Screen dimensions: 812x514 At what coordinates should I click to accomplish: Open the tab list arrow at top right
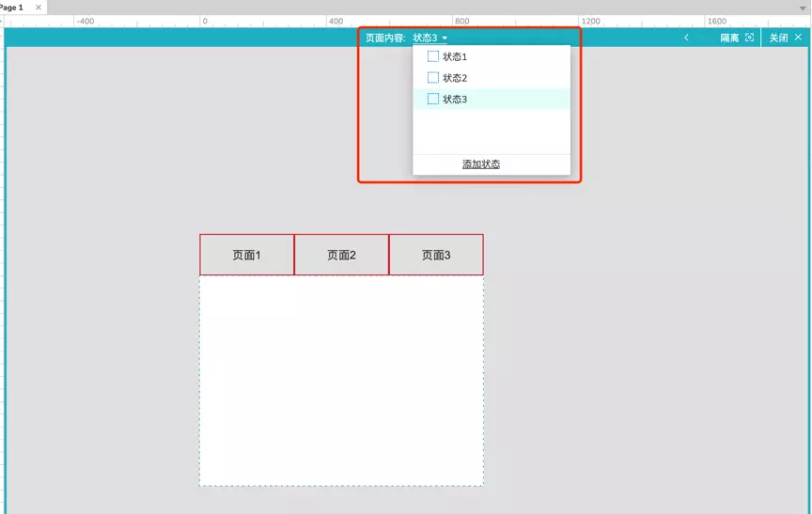coord(803,8)
